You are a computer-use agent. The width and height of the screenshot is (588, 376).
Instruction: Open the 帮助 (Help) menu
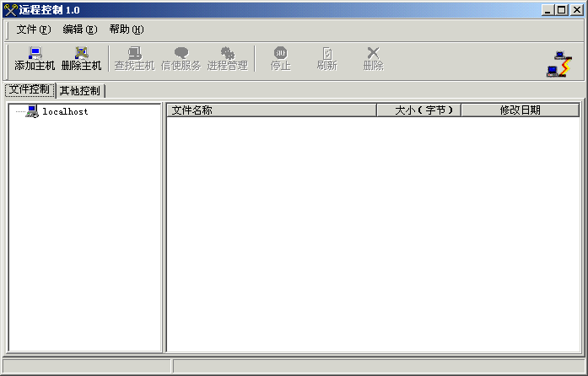coord(127,30)
